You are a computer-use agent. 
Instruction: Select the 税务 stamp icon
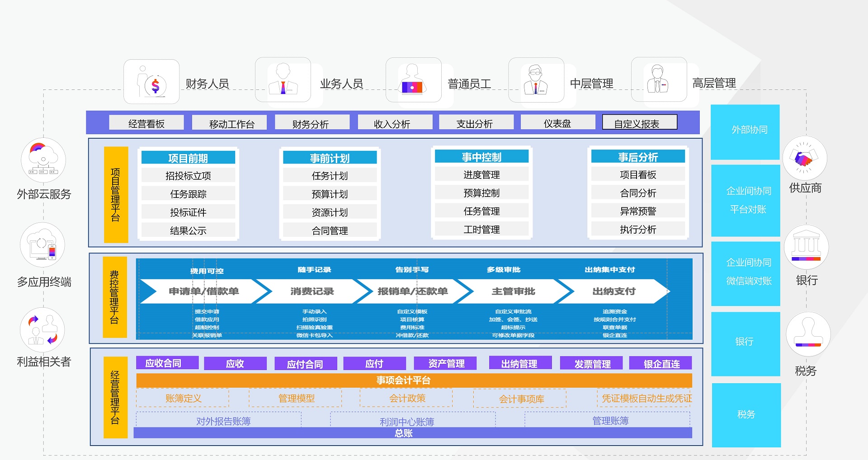[808, 334]
